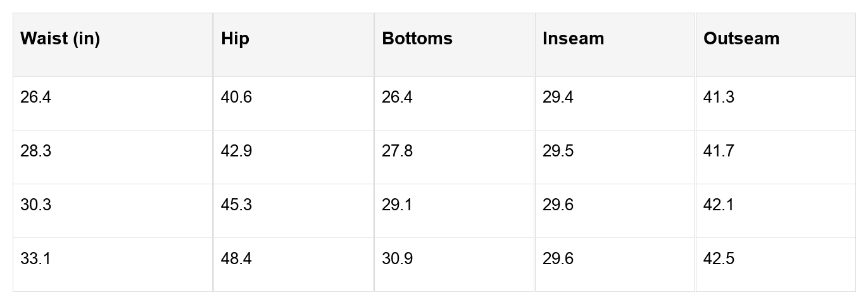Screen dimensions: 868x304
Task: Click the "Outseam" column header
Action: point(741,39)
